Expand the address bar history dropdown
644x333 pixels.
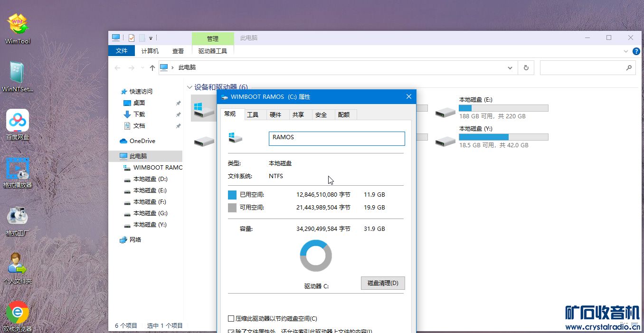coord(511,68)
